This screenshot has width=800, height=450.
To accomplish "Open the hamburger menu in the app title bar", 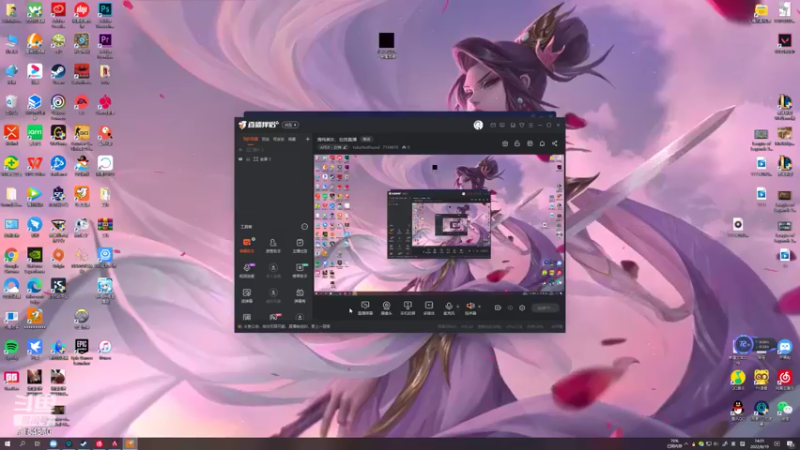I will click(x=531, y=125).
